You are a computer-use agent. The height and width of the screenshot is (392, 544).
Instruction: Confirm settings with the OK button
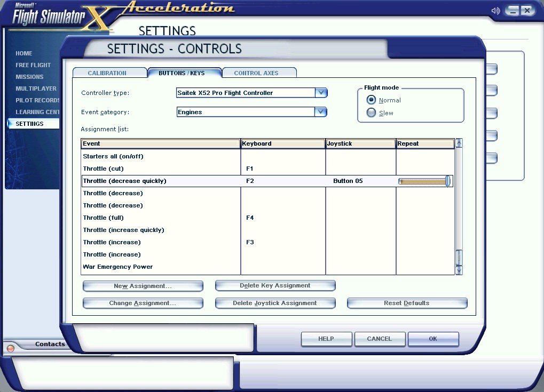coord(433,339)
